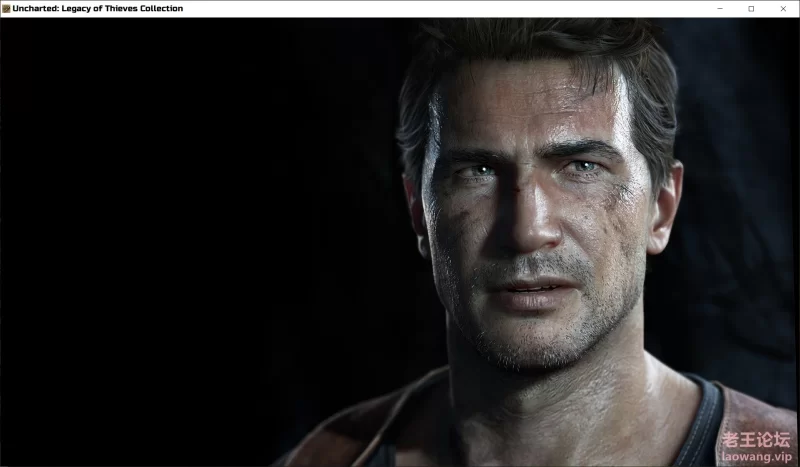Viewport: 800px width, 467px height.
Task: Close the Uncharted: Legacy of Thieves window
Action: pyautogui.click(x=783, y=9)
